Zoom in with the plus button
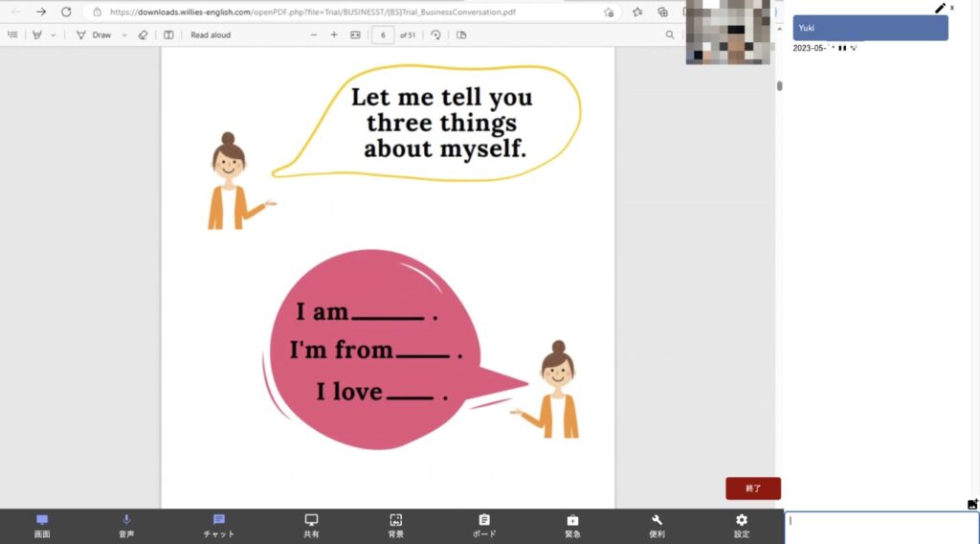Screen dimensions: 980x544 pos(334,35)
